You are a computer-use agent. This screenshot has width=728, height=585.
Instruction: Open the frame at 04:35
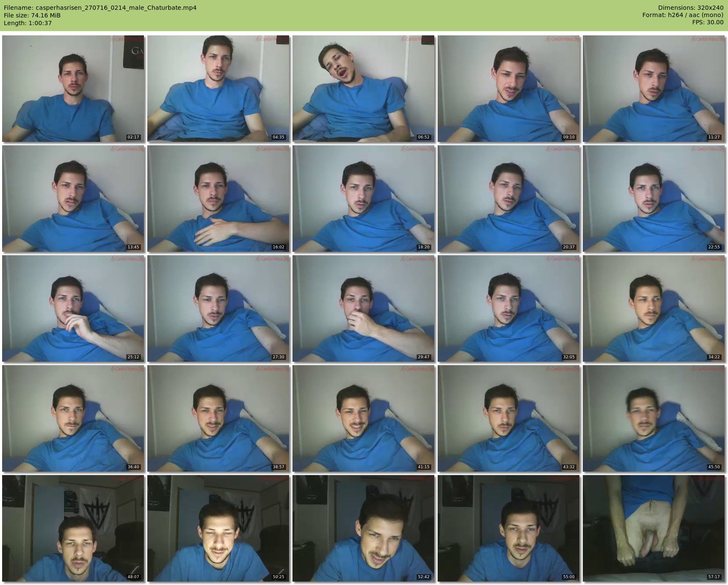(218, 89)
